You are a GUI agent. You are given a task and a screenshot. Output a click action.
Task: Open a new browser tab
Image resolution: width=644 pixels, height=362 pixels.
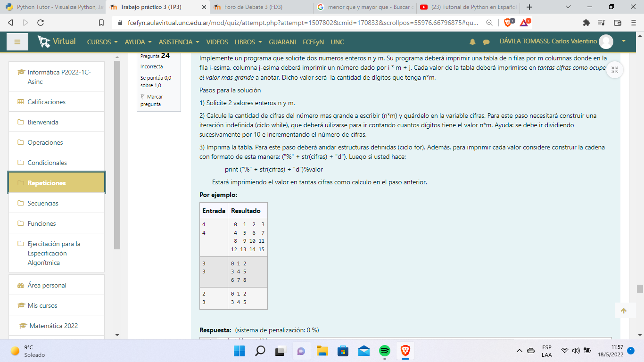tap(529, 7)
